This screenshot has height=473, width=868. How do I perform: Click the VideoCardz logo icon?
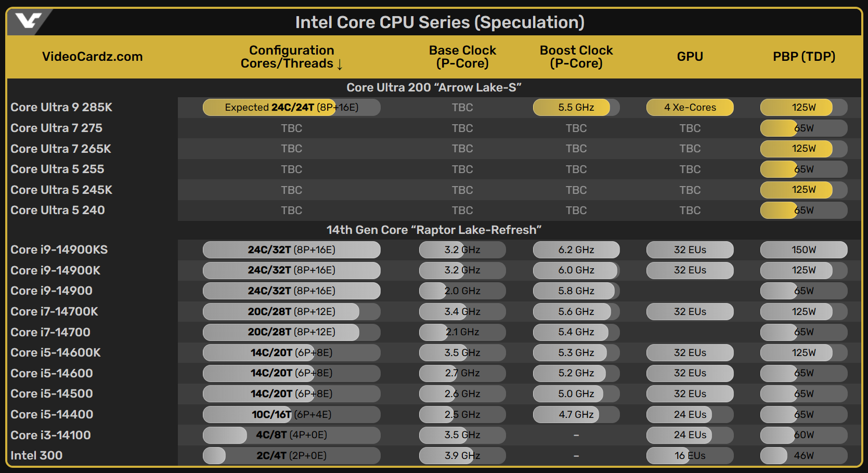point(28,21)
